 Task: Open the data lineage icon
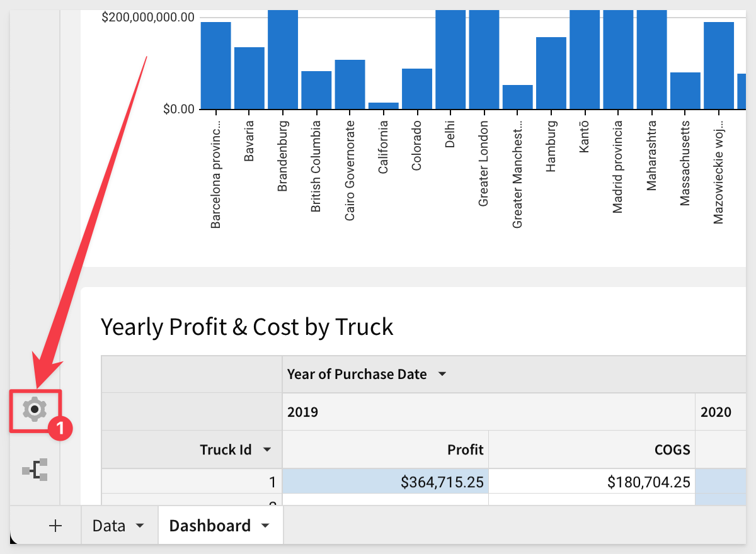[35, 470]
